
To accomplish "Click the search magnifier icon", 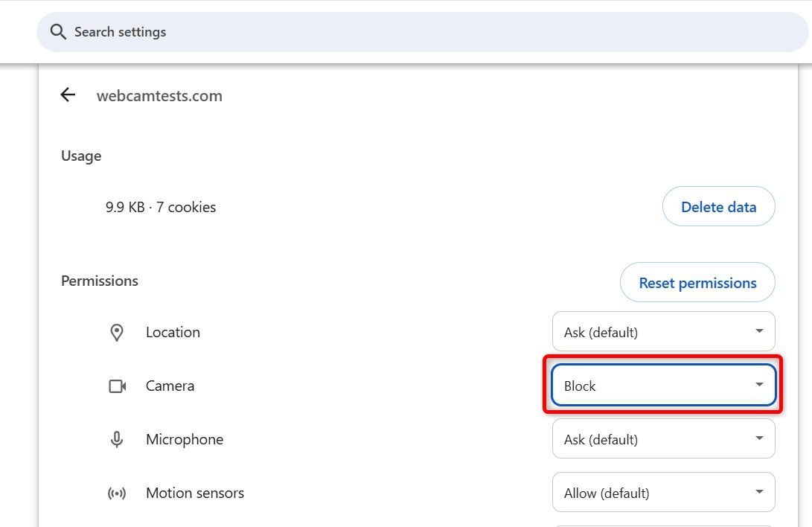I will [x=58, y=32].
